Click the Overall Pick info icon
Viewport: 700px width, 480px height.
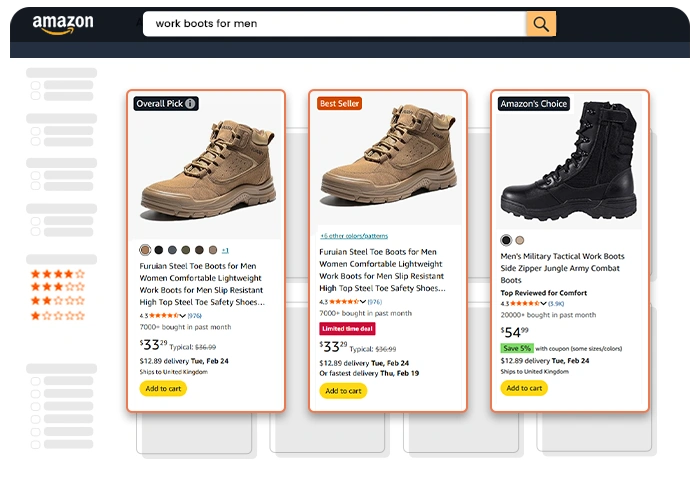[x=191, y=103]
